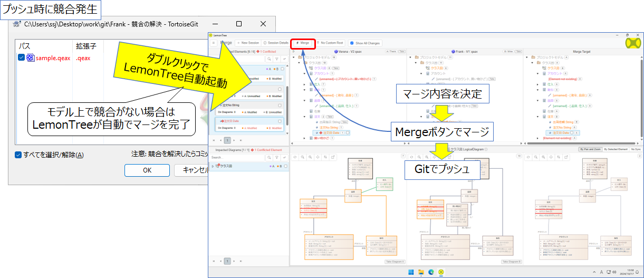Click the eye icon in Merge Target diagram toolbar
This screenshot has height=278, width=644.
[529, 157]
